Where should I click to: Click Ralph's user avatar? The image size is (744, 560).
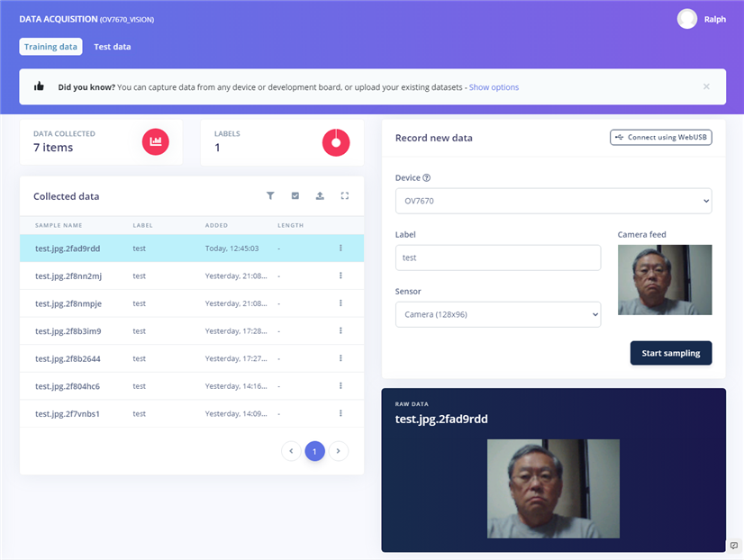click(x=687, y=19)
